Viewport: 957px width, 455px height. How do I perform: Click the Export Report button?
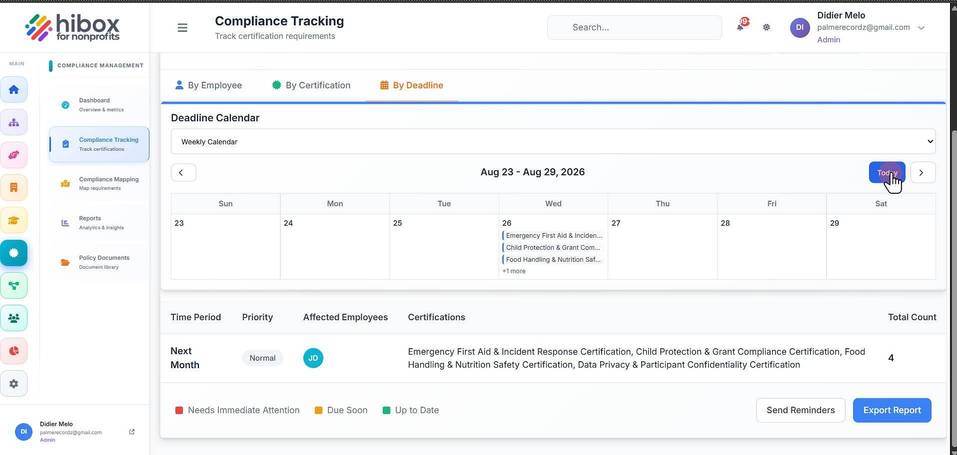pyautogui.click(x=892, y=410)
